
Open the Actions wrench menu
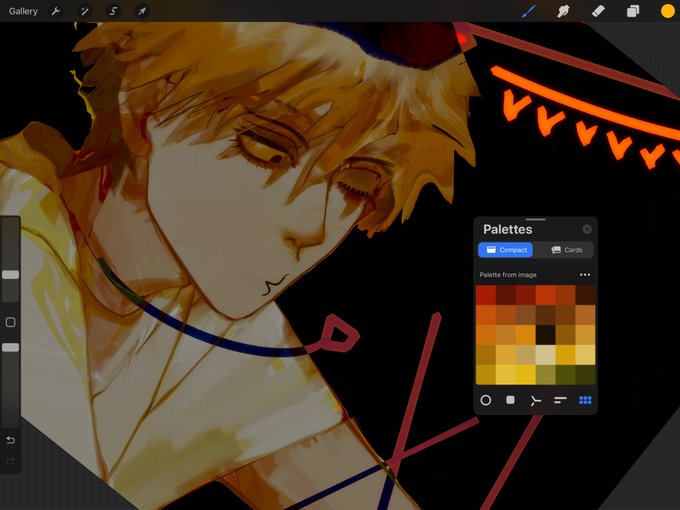tap(56, 11)
